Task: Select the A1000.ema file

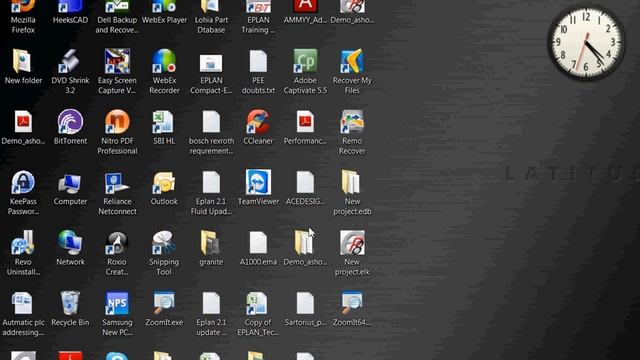Action: (x=258, y=248)
